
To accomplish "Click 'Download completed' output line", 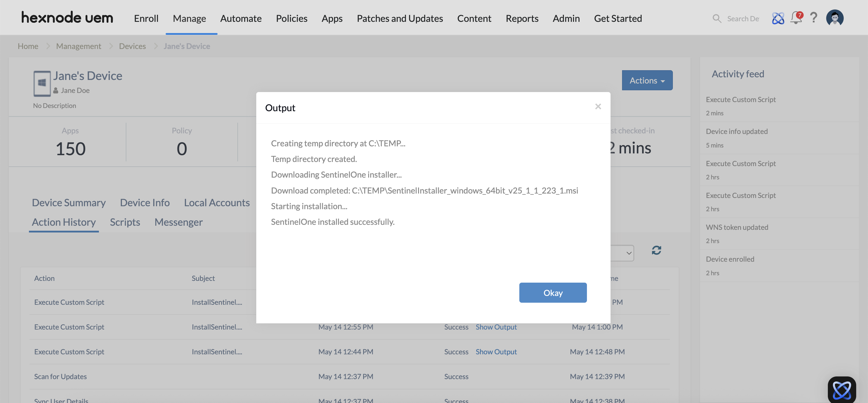I will (x=425, y=190).
